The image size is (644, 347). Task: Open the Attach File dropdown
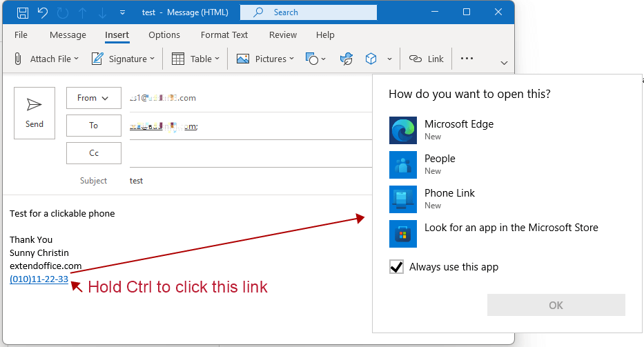tap(47, 59)
